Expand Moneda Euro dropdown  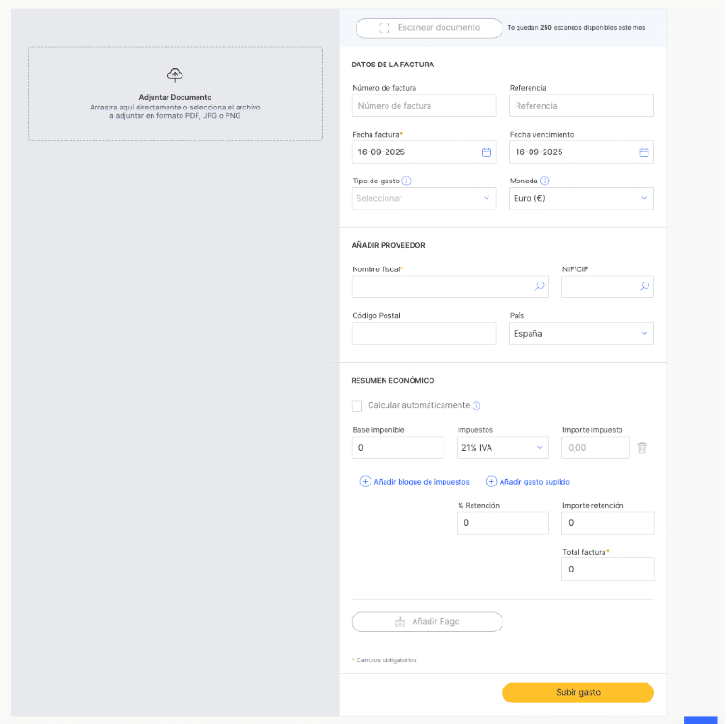click(581, 198)
